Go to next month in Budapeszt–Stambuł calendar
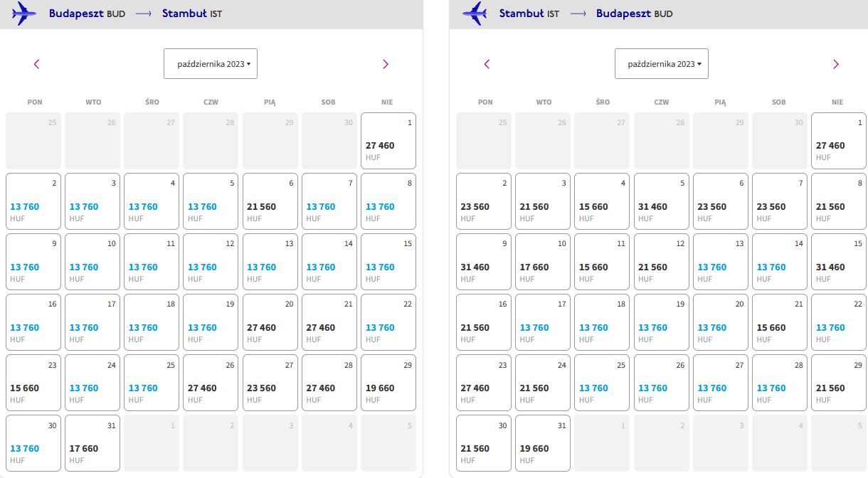868x478 pixels. [386, 64]
